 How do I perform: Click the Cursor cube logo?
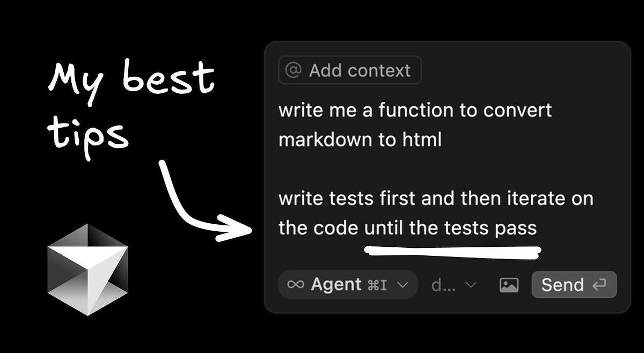pos(87,269)
